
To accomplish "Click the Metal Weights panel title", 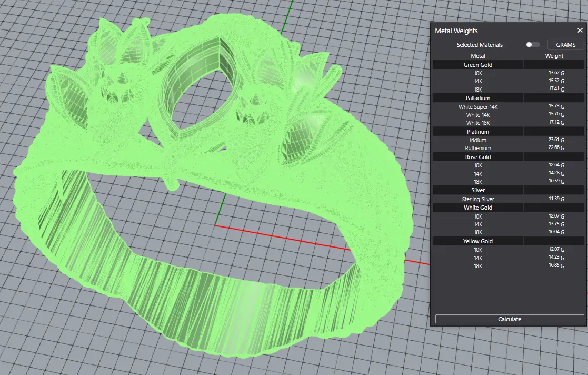I will click(456, 31).
